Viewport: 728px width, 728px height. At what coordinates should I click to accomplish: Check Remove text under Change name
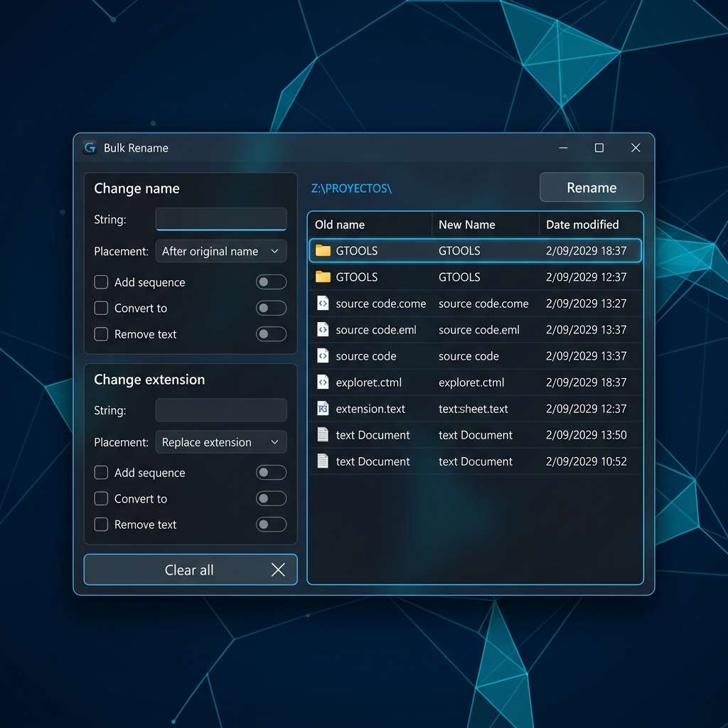point(101,334)
